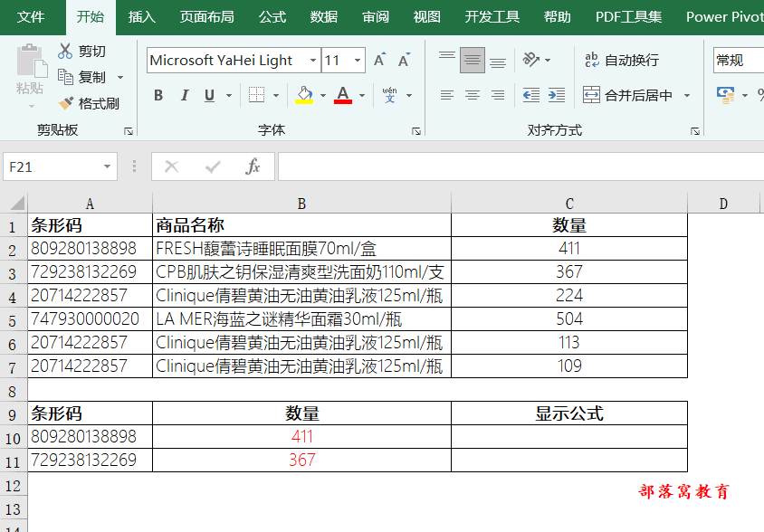Align text left in cell

(447, 95)
